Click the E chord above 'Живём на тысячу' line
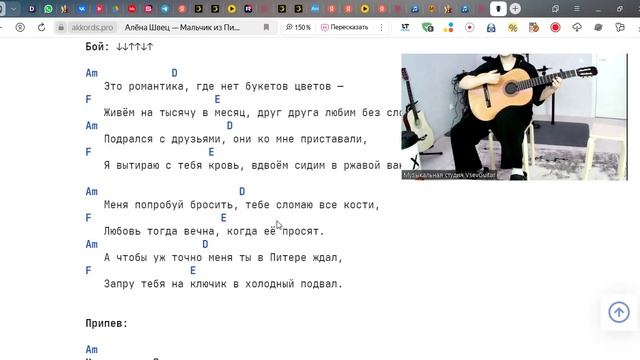Image resolution: width=640 pixels, height=360 pixels. (x=217, y=100)
